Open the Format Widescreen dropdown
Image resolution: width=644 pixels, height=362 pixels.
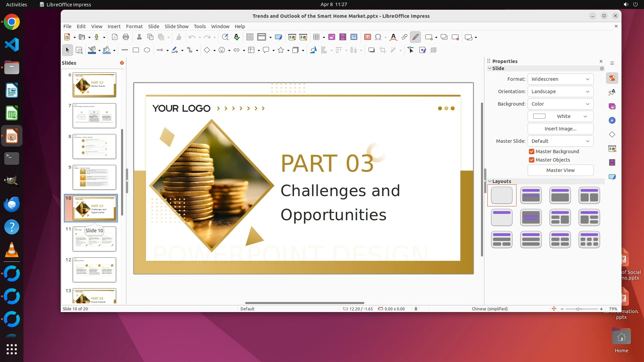pos(560,79)
